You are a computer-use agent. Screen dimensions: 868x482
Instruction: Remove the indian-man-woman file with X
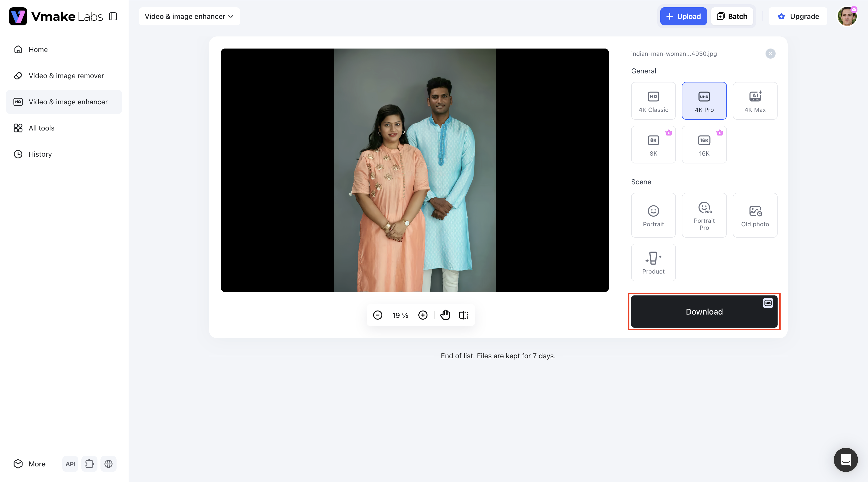[770, 54]
